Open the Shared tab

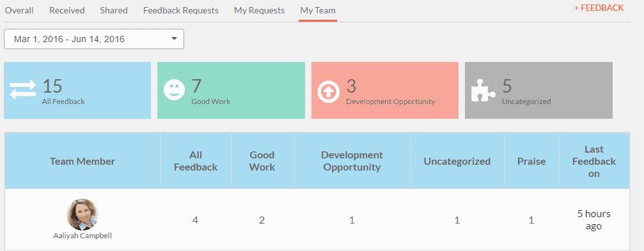tap(114, 10)
